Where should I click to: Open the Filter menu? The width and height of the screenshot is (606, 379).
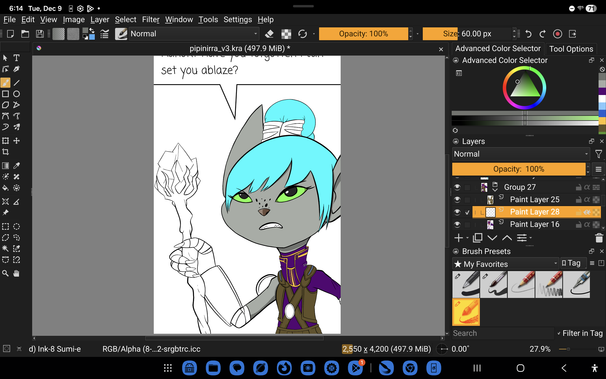tap(150, 20)
